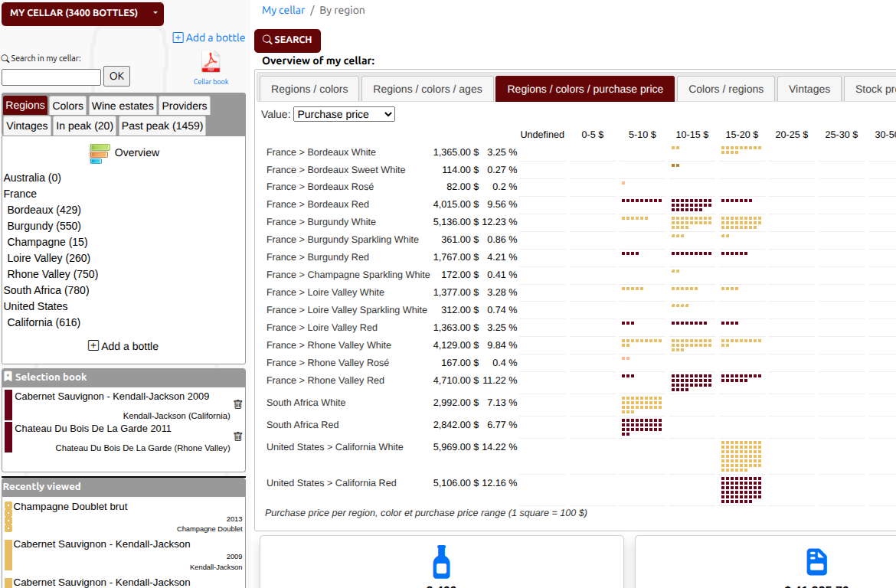Open the MY CELLAR (3400 BOTTLES) dropdown
This screenshot has height=588, width=896.
point(82,14)
